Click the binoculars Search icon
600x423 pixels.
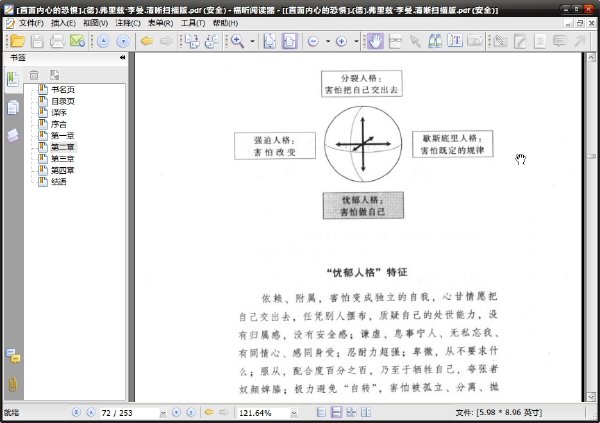(435, 41)
